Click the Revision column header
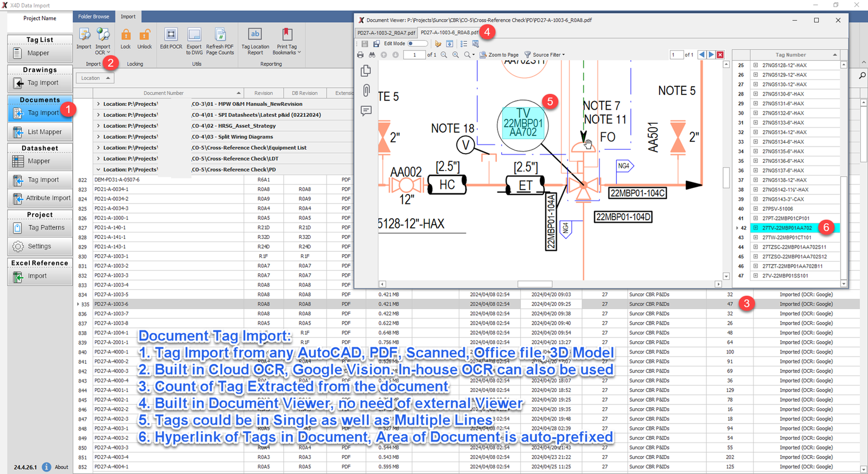Image resolution: width=868 pixels, height=474 pixels. point(264,93)
